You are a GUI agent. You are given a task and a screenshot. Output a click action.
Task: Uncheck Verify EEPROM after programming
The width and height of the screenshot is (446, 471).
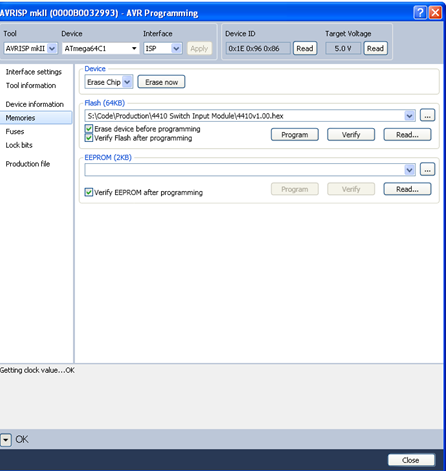(89, 192)
